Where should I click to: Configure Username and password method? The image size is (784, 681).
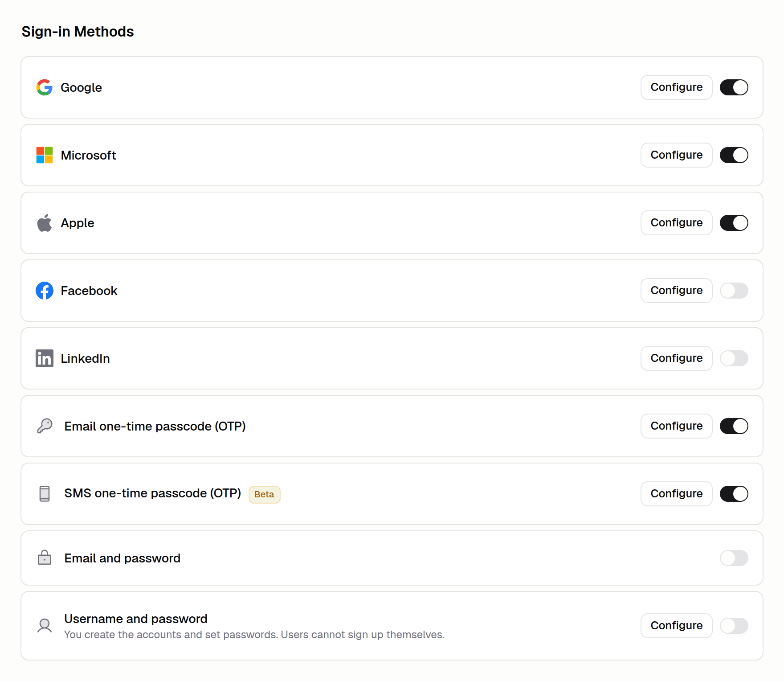(x=677, y=626)
